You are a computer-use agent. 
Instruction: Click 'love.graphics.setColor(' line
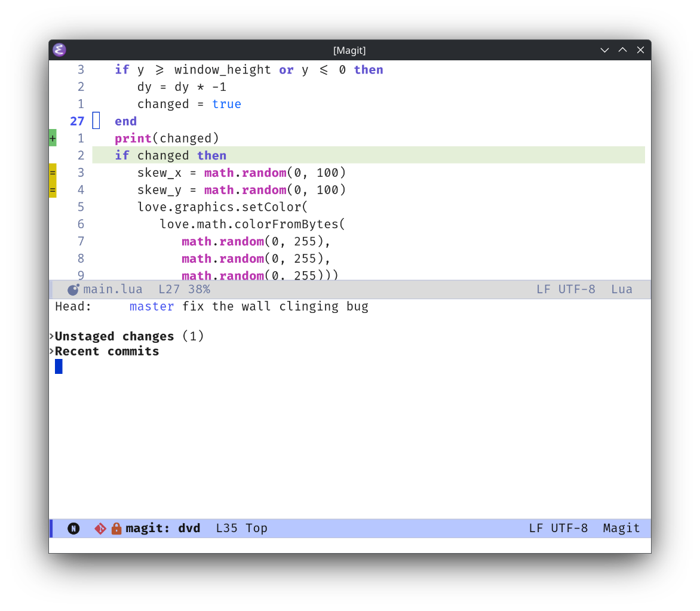(x=223, y=207)
